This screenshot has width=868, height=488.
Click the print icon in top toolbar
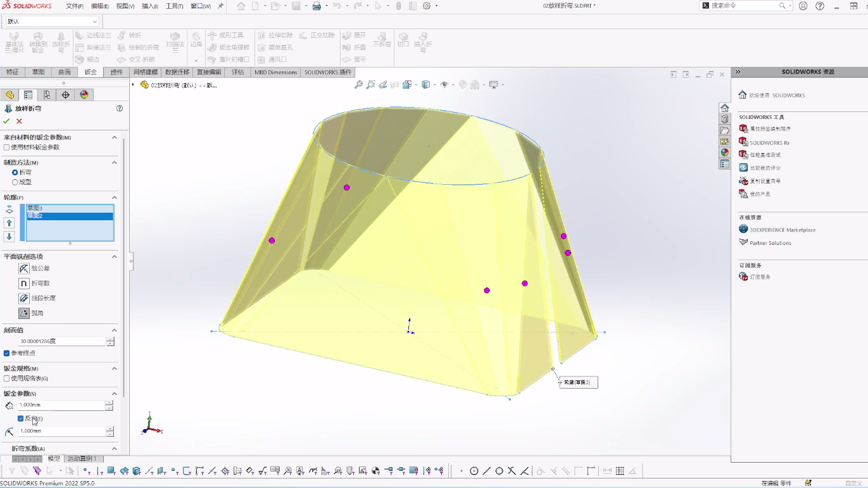[317, 6]
